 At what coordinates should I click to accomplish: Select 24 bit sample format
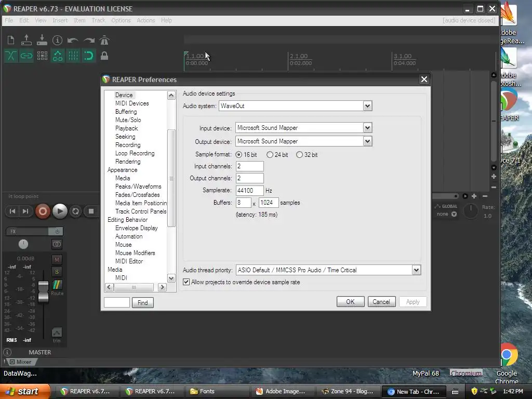pos(270,155)
